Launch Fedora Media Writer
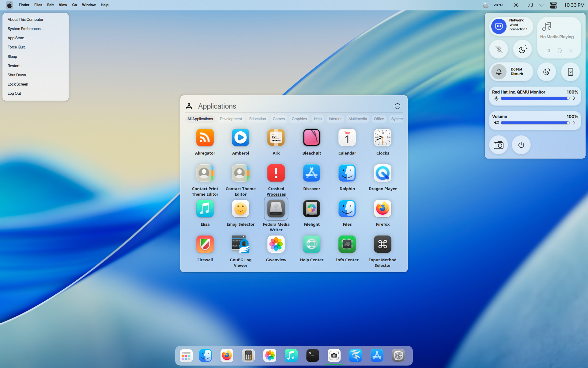The image size is (588, 368). click(x=276, y=209)
